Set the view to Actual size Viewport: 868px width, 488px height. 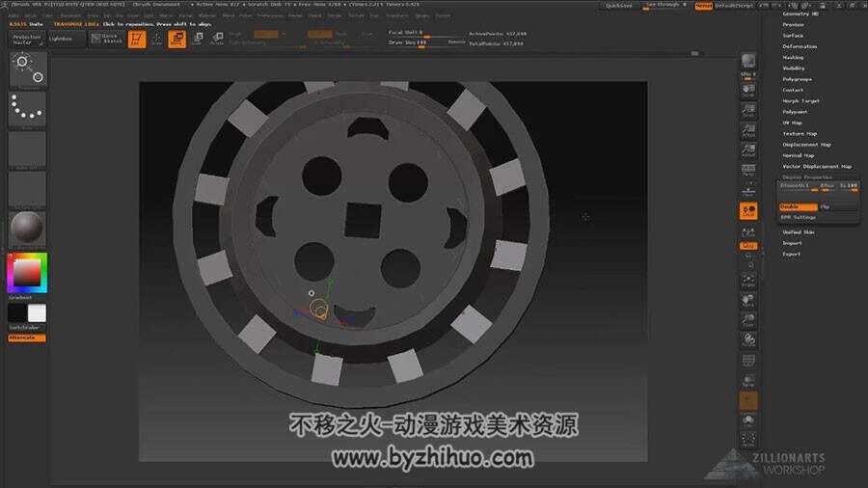[x=748, y=130]
